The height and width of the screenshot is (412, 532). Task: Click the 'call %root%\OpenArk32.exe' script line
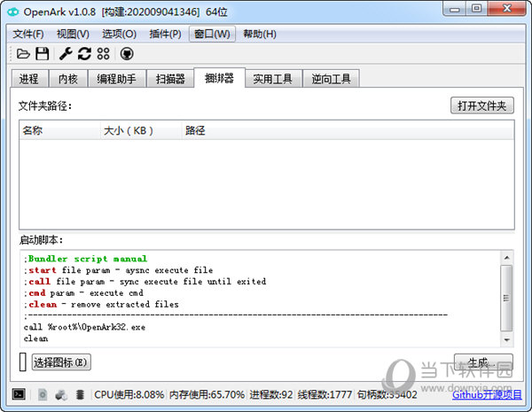(84, 327)
